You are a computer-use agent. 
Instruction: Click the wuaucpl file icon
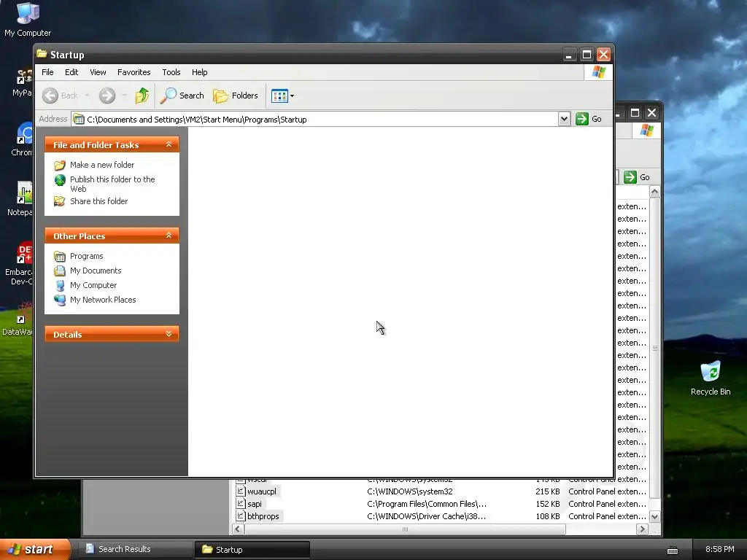[241, 491]
